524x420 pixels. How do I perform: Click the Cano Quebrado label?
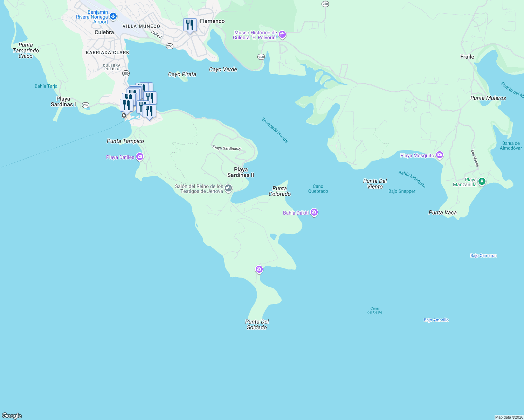pyautogui.click(x=318, y=189)
